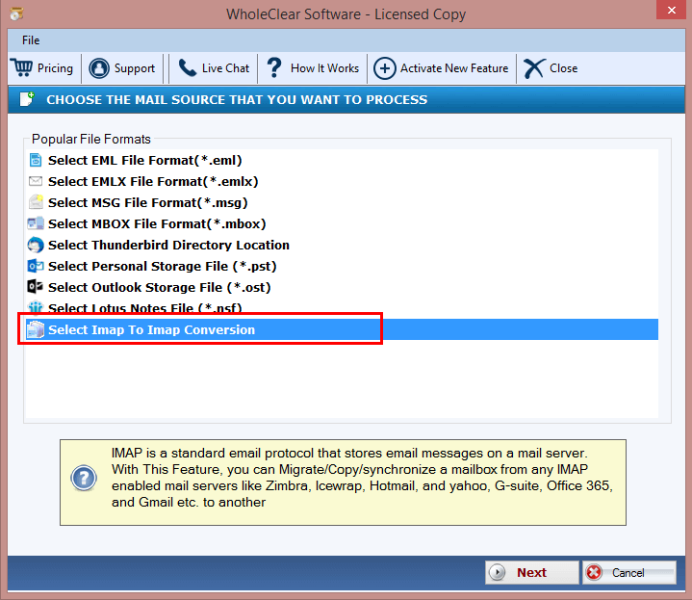Click the Next button
This screenshot has width=692, height=600.
click(x=531, y=573)
